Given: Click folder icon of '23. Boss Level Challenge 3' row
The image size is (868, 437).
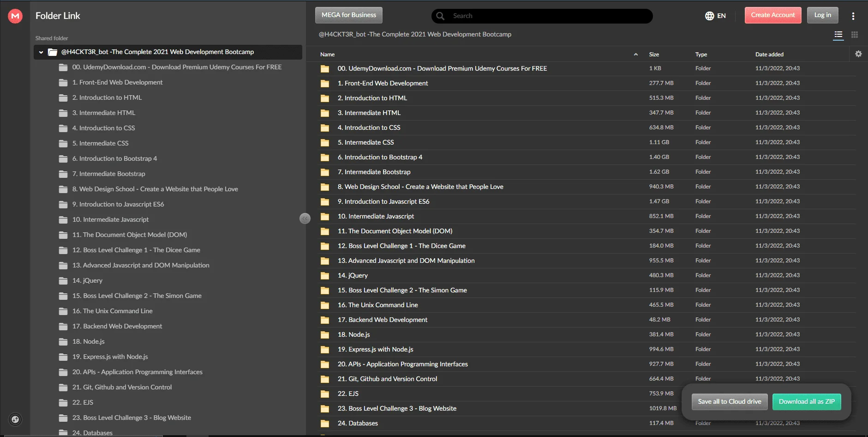Looking at the screenshot, I should click(x=325, y=409).
